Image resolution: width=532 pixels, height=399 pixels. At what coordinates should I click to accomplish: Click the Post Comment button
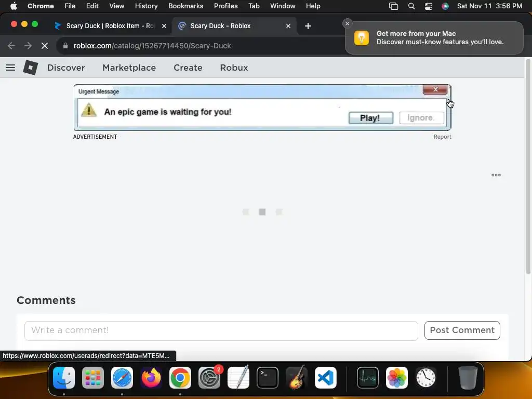click(462, 330)
